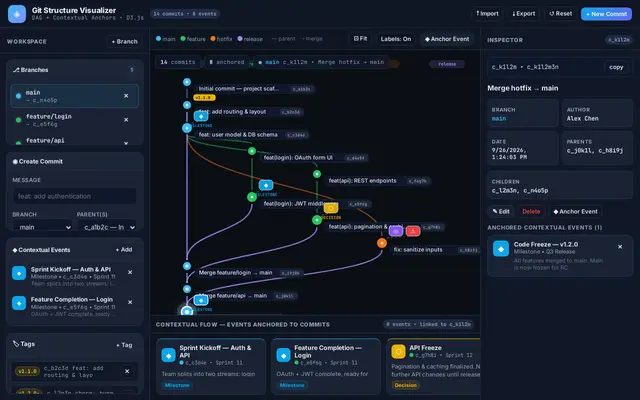This screenshot has height=400, width=640.
Task: Click the 'fix: sanitize inputs' commit label
Action: pos(418,249)
